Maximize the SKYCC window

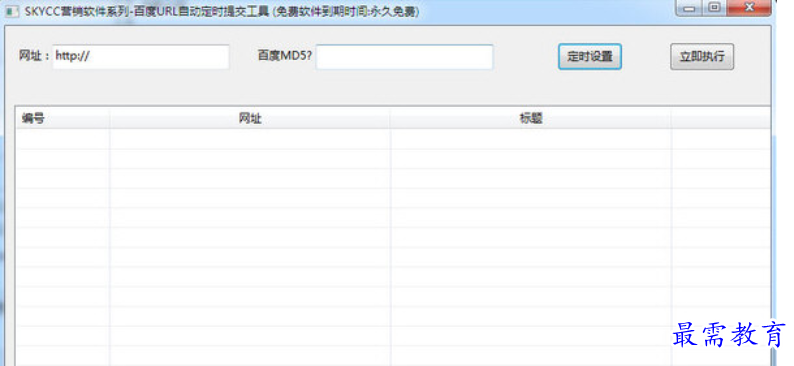[714, 8]
